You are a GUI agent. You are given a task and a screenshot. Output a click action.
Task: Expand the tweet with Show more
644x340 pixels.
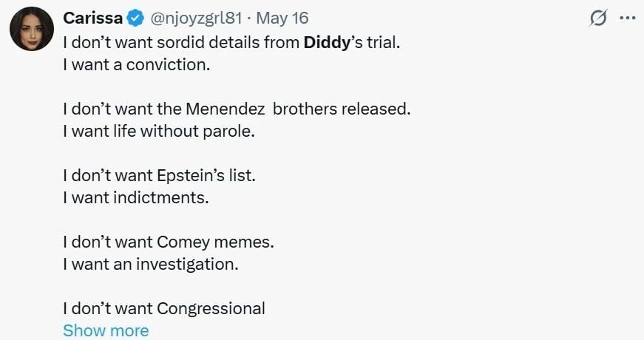[106, 330]
